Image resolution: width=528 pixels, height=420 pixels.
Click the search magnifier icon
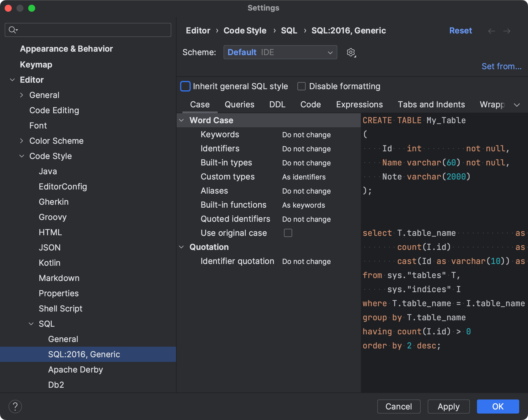tap(12, 30)
